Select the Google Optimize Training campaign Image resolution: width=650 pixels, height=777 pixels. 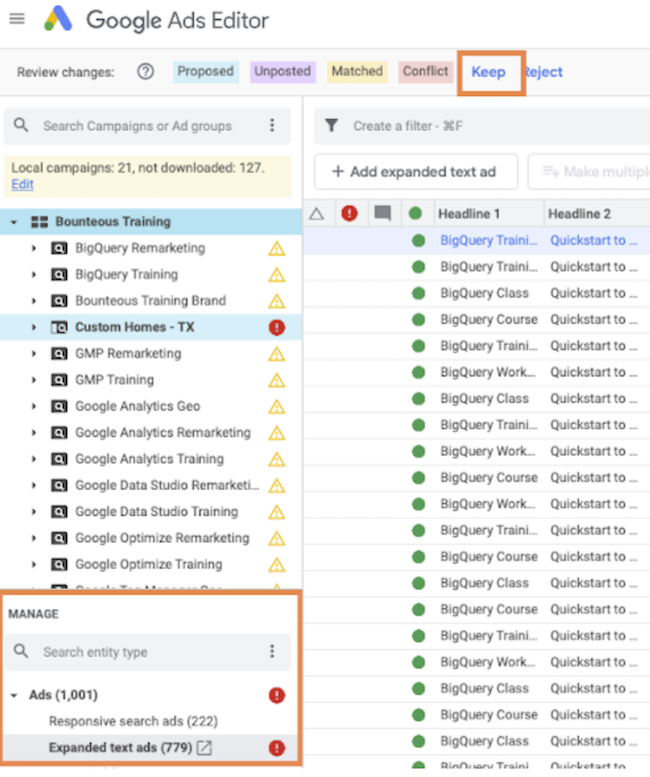pyautogui.click(x=149, y=564)
